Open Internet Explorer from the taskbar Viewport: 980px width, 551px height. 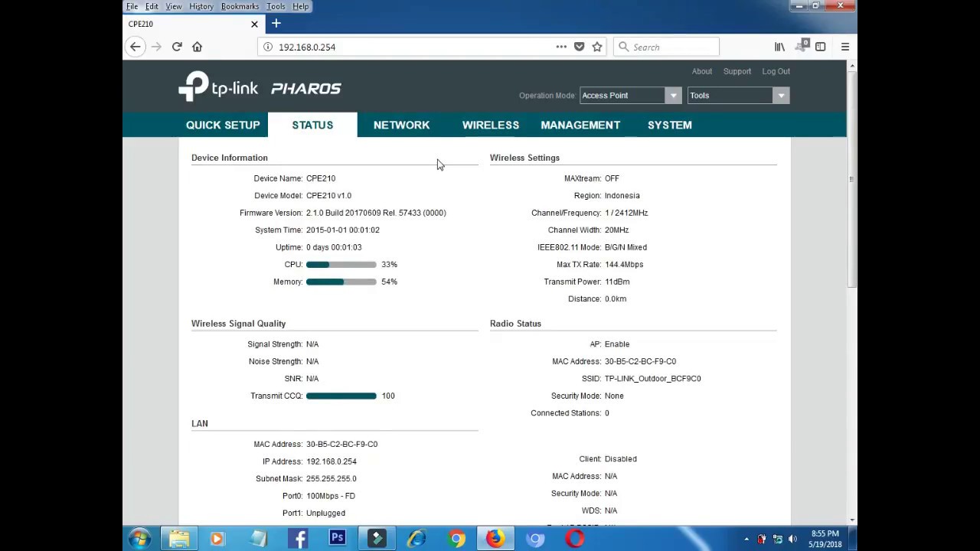(416, 539)
